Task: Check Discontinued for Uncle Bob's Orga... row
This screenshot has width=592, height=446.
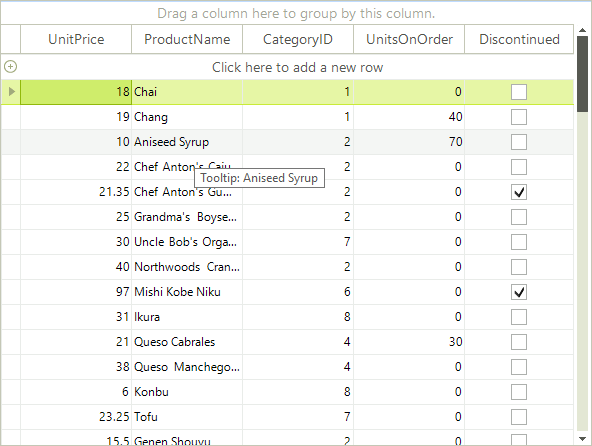Action: [x=519, y=242]
